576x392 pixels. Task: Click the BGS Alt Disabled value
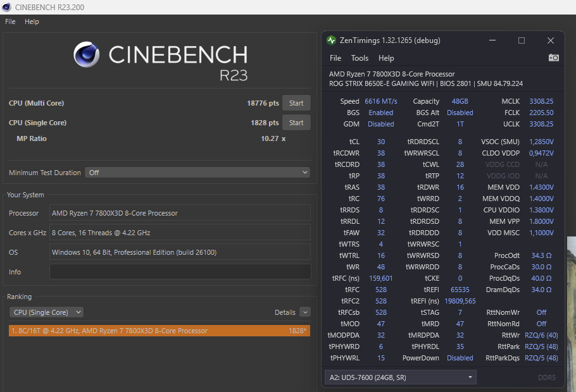point(460,113)
